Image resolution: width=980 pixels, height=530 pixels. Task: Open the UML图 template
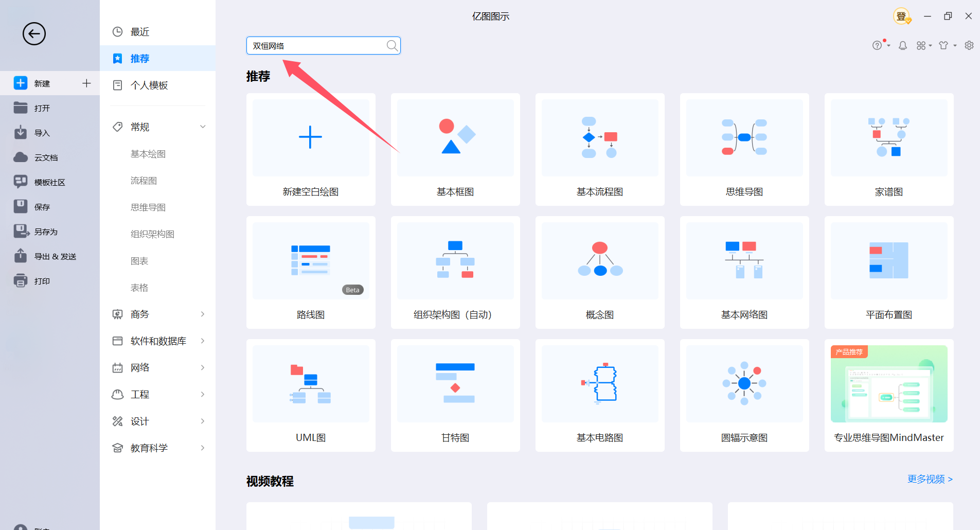(x=311, y=395)
